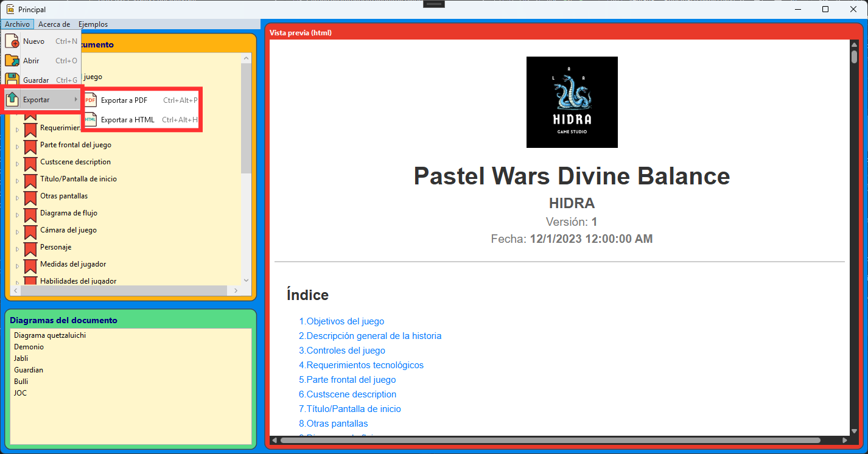Click the PDF file icon
Image resolution: width=868 pixels, height=454 pixels.
[x=91, y=100]
